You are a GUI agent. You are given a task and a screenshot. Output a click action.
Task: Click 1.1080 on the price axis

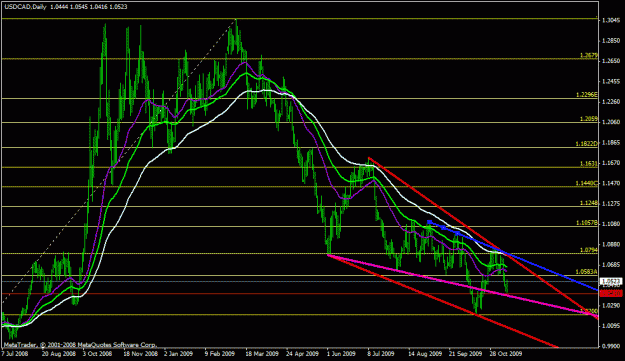(611, 224)
